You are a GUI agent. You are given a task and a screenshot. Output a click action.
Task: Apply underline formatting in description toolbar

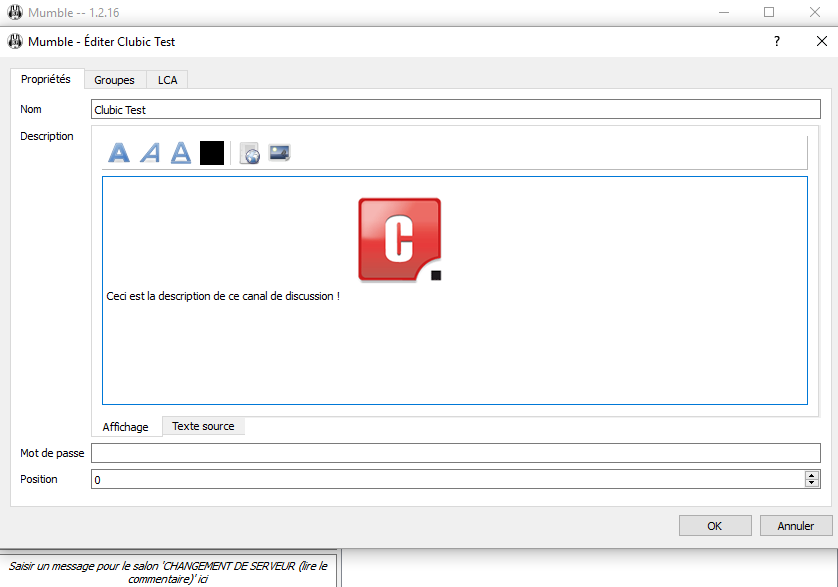pos(181,153)
